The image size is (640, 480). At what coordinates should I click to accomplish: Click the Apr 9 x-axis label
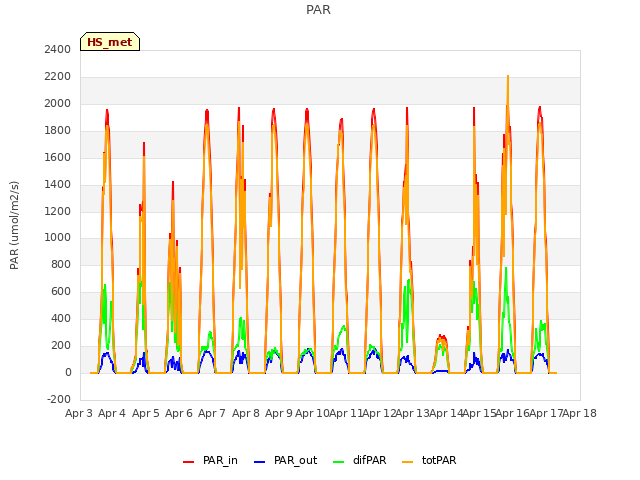pos(279,413)
